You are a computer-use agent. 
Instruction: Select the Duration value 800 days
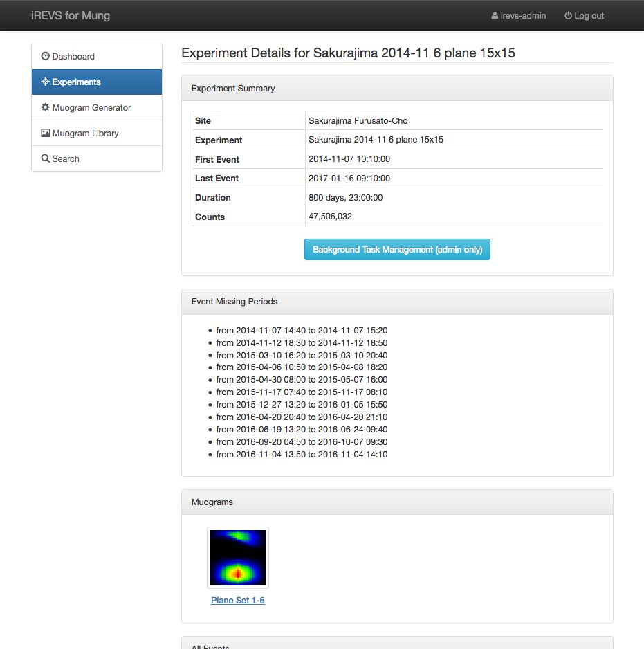pos(345,198)
